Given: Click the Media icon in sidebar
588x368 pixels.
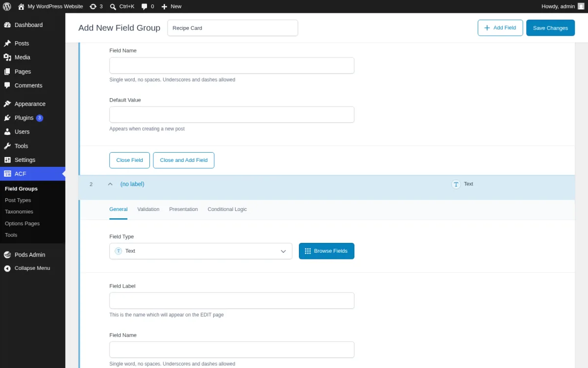Looking at the screenshot, I should [7, 57].
